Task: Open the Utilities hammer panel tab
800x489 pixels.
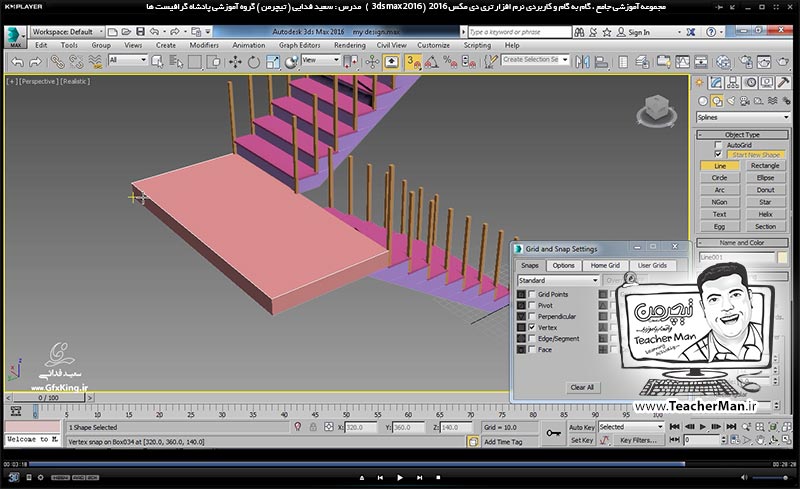Action: click(x=784, y=83)
